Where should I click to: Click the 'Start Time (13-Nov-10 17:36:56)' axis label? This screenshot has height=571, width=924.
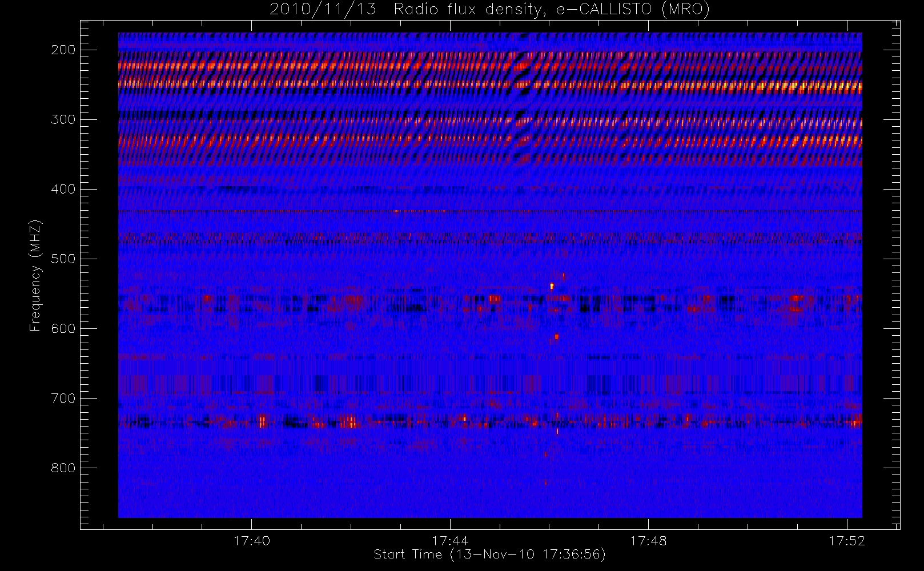click(489, 554)
